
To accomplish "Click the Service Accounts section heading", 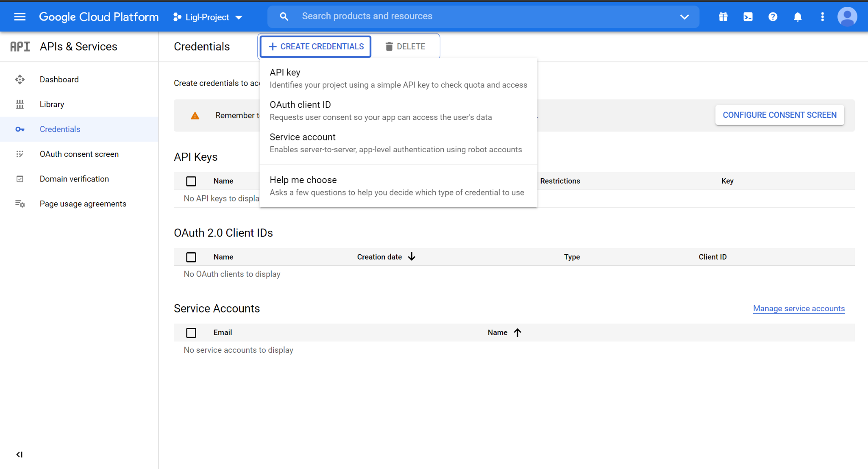I will coord(217,309).
